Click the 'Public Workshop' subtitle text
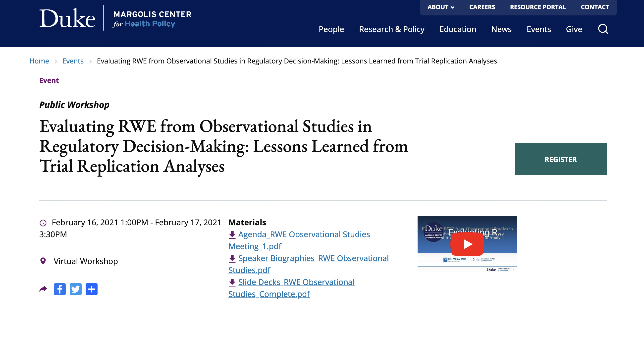Screen dimensions: 644x343 74,105
